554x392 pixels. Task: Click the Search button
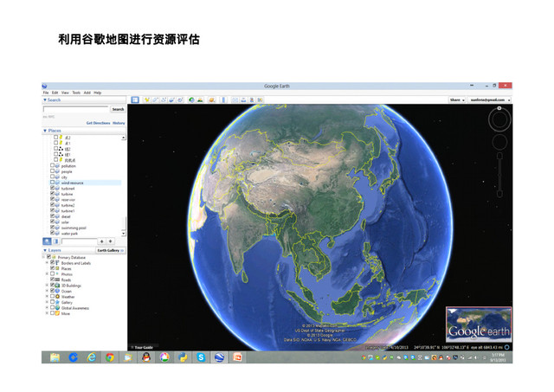point(118,109)
